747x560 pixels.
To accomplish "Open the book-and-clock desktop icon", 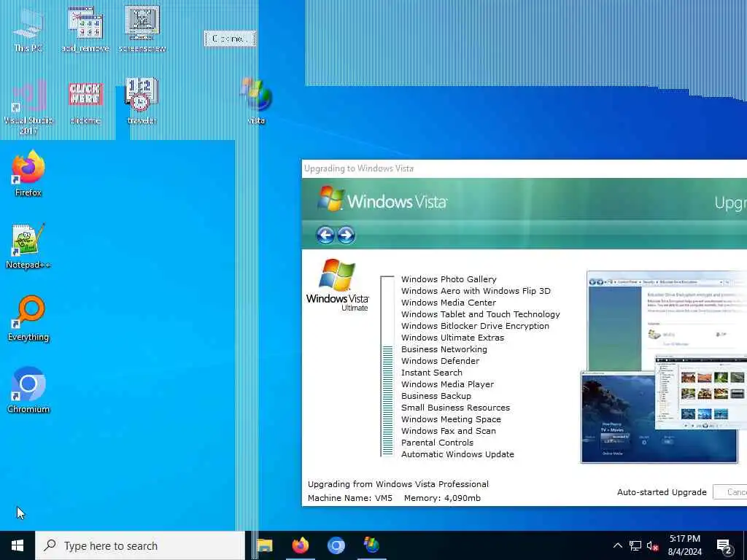I will [x=142, y=101].
